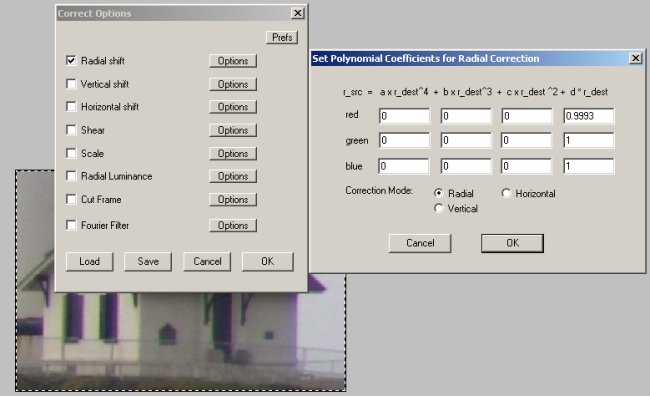Enable the Vertical shift checkbox
This screenshot has width=650, height=396.
[x=71, y=84]
